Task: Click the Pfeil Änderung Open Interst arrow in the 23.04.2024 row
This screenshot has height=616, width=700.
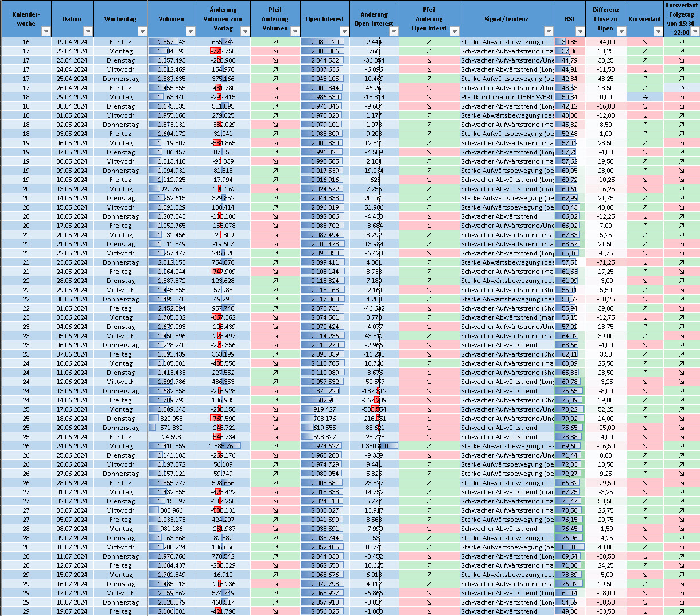Action: tap(429, 60)
